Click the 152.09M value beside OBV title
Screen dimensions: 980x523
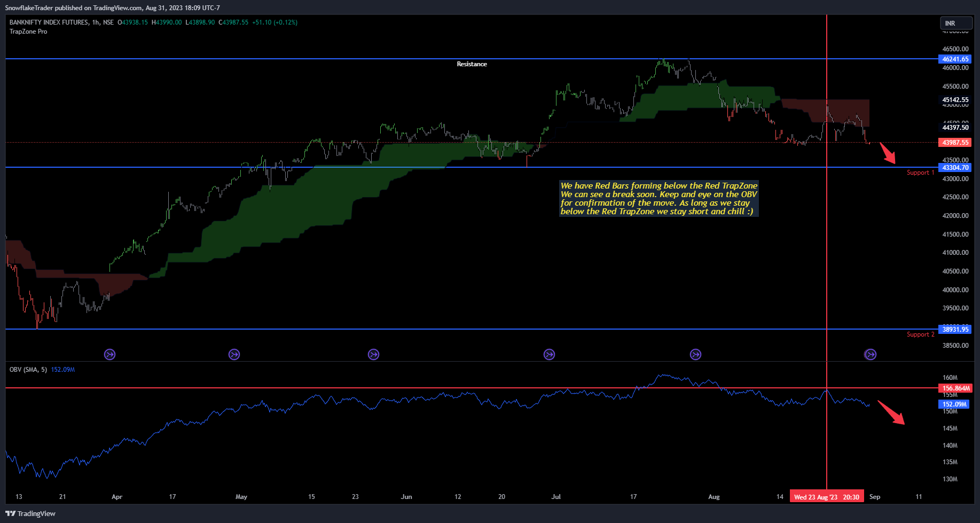[x=63, y=370]
